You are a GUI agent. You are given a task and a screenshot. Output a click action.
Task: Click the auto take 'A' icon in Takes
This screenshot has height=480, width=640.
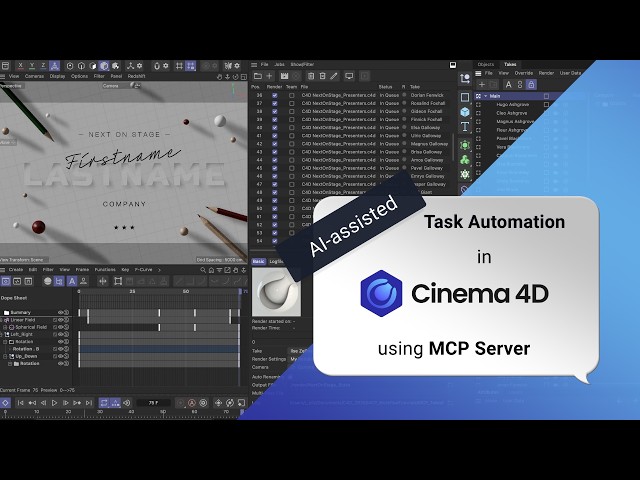pyautogui.click(x=508, y=84)
